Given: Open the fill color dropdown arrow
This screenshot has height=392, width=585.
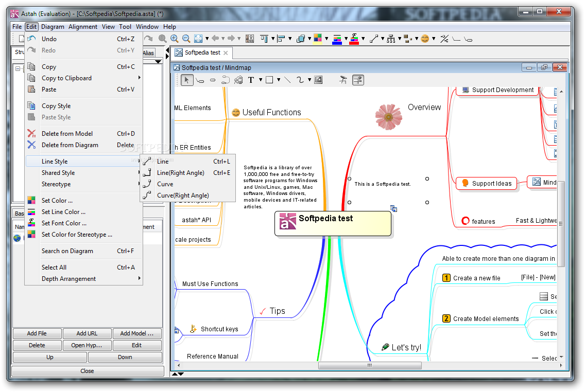Looking at the screenshot, I should (x=326, y=39).
